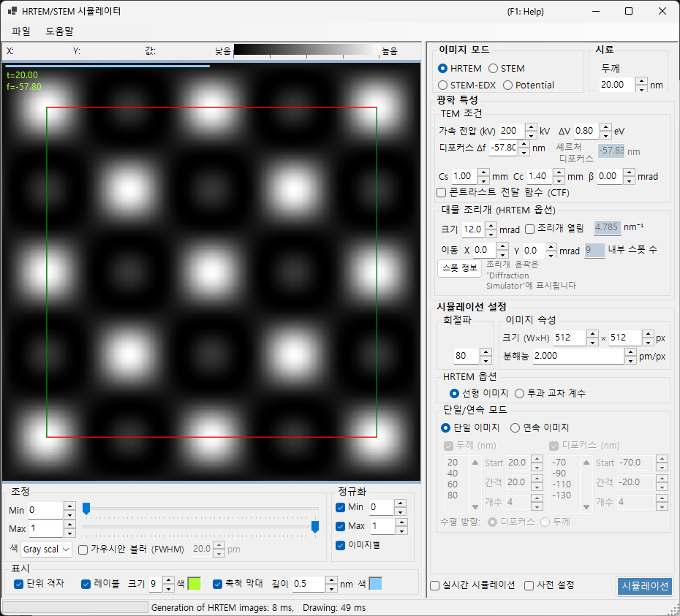Click the HRTEM/STEM app title icon
This screenshot has height=616, width=680.
(12, 11)
